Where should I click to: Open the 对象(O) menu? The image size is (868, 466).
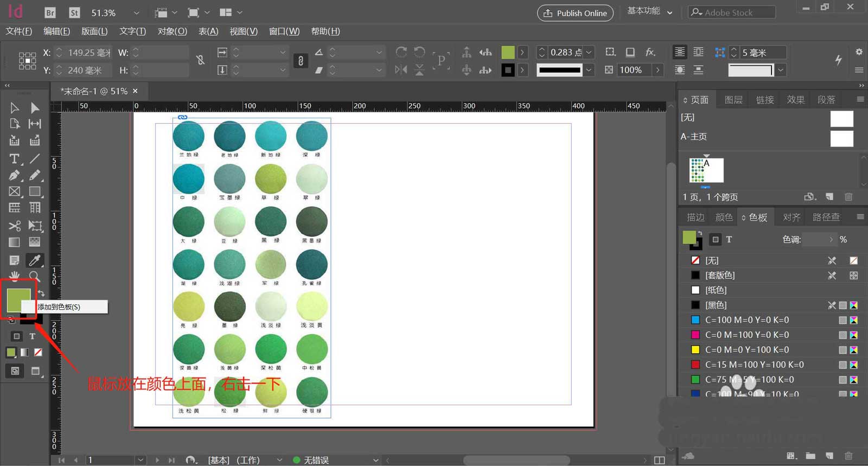tap(172, 31)
